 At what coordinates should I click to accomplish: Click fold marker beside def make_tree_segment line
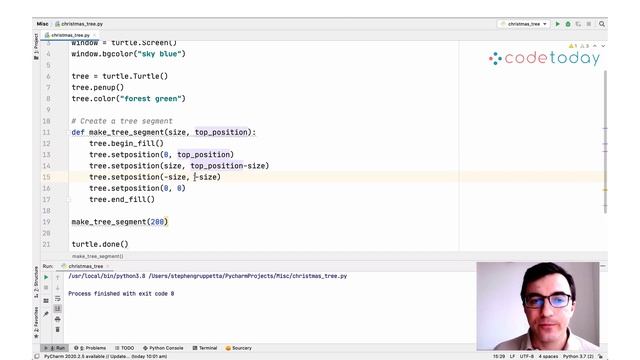(69, 132)
